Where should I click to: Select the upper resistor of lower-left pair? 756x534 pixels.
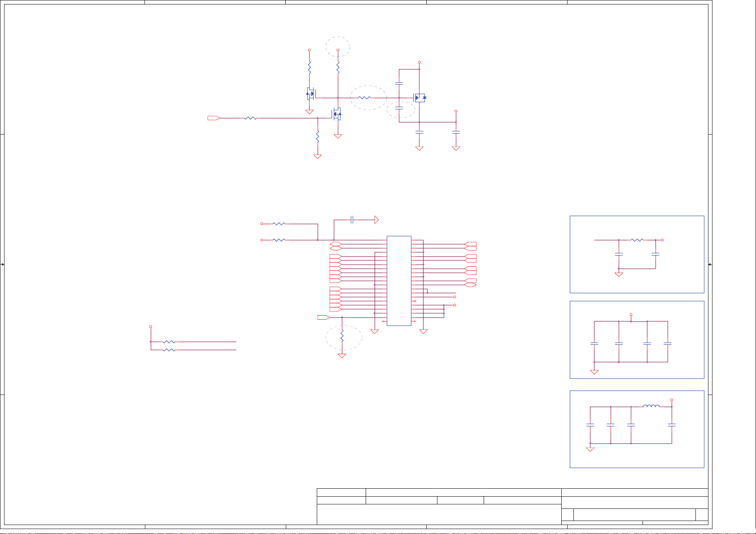pyautogui.click(x=169, y=342)
